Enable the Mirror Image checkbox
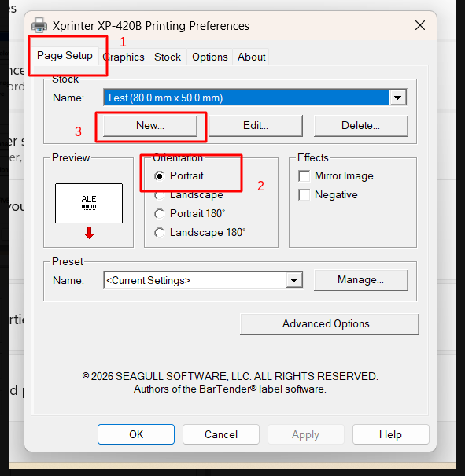465x476 pixels. (304, 176)
